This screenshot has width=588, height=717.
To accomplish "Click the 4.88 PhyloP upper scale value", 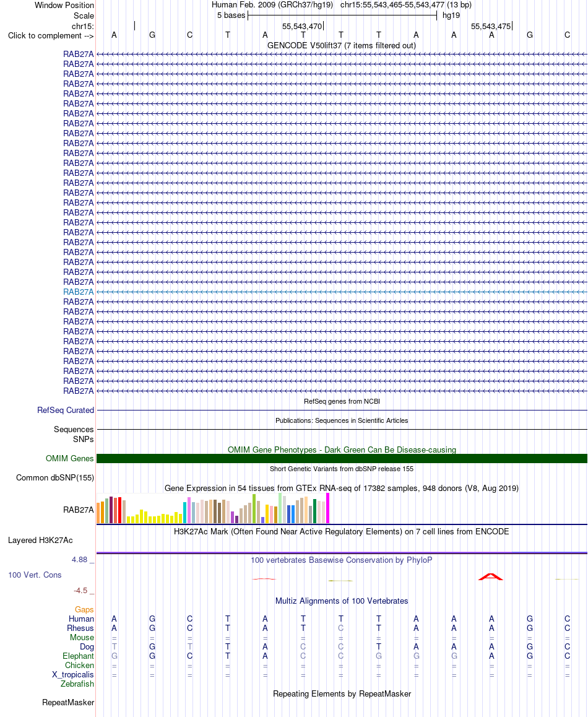I will (x=80, y=560).
